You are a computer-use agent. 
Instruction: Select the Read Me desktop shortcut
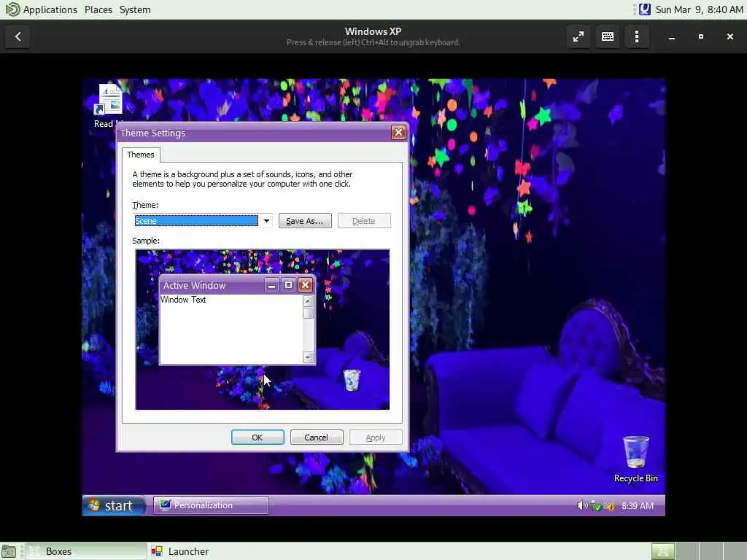tap(109, 106)
